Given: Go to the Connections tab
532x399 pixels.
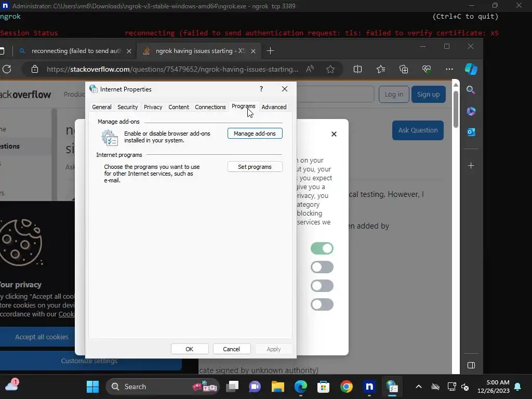Looking at the screenshot, I should tap(210, 107).
